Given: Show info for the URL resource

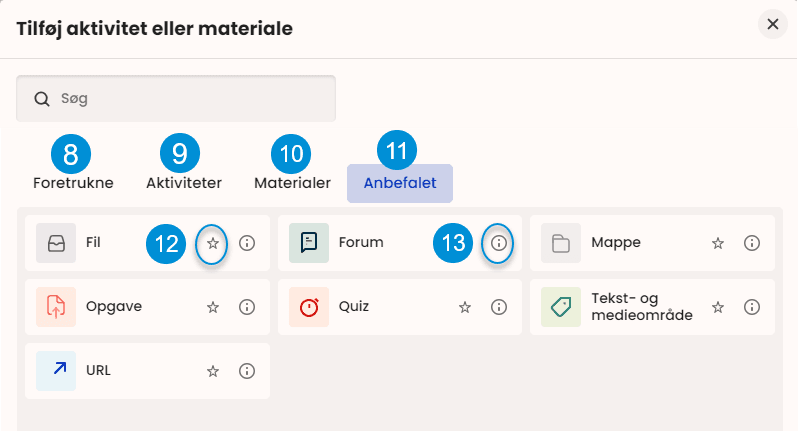Looking at the screenshot, I should point(247,371).
